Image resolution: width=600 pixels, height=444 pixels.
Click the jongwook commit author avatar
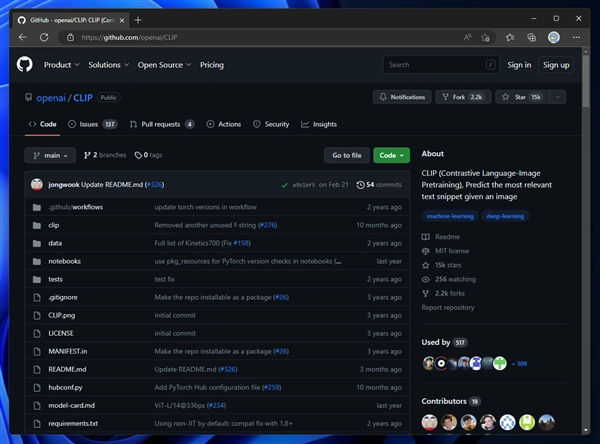tap(37, 184)
